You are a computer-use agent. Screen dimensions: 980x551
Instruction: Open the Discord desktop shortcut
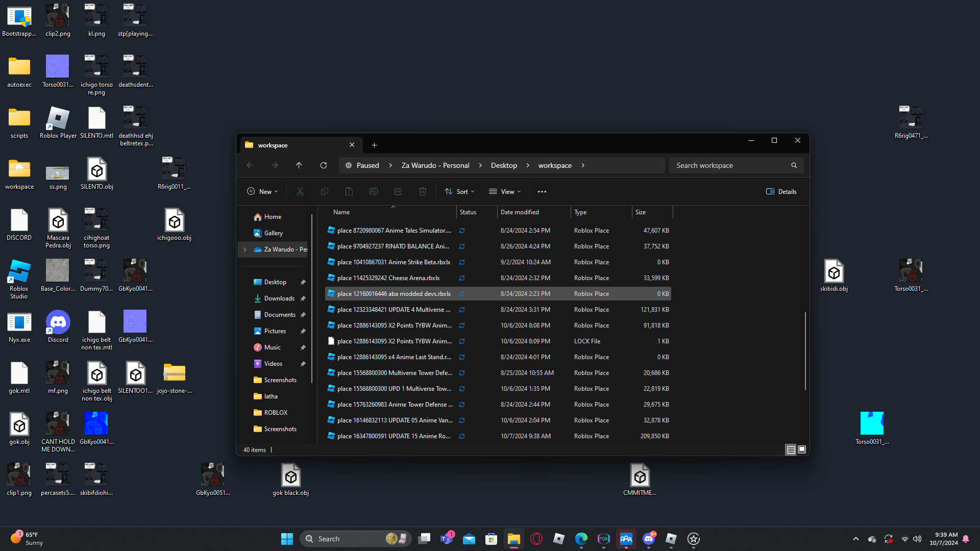click(x=58, y=327)
